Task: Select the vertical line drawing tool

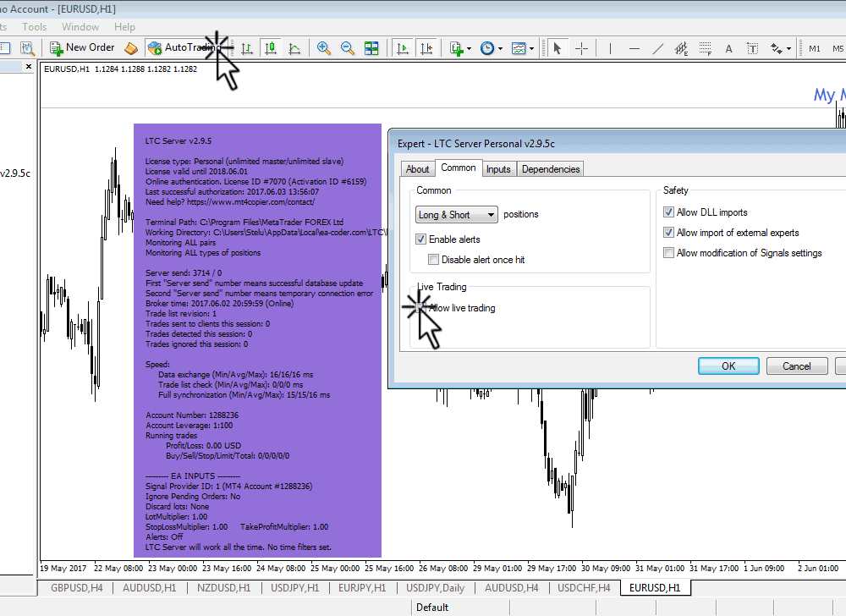Action: pos(610,48)
